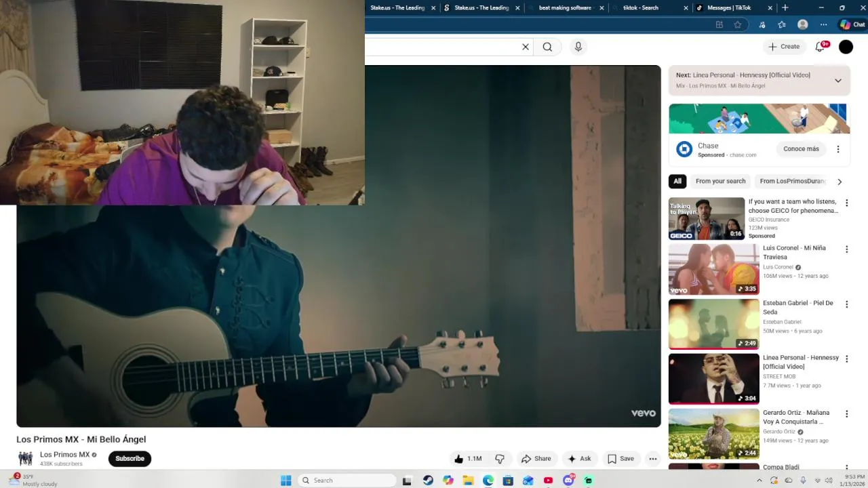
Task: Select the All filter chip
Action: tap(677, 181)
